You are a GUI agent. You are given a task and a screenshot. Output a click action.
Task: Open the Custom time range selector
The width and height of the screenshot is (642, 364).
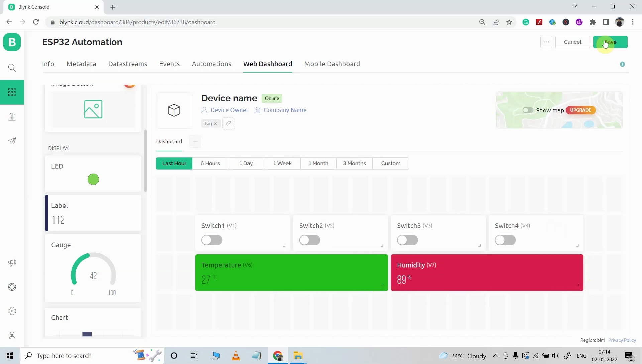coord(391,163)
